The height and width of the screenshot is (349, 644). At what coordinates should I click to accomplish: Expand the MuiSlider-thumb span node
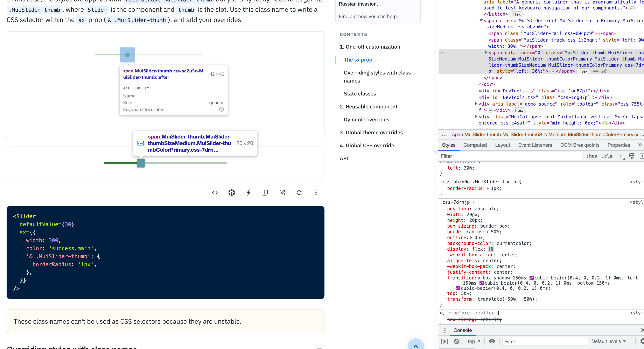tap(486, 52)
